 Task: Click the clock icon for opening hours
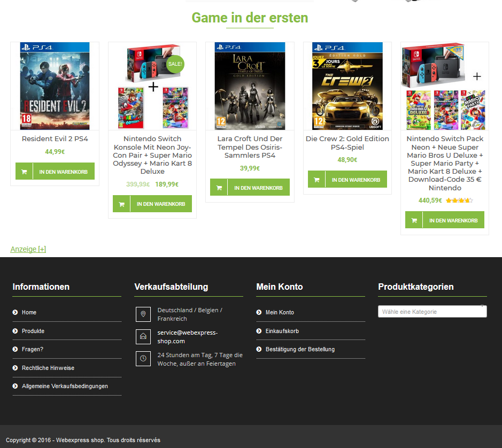[x=143, y=359]
